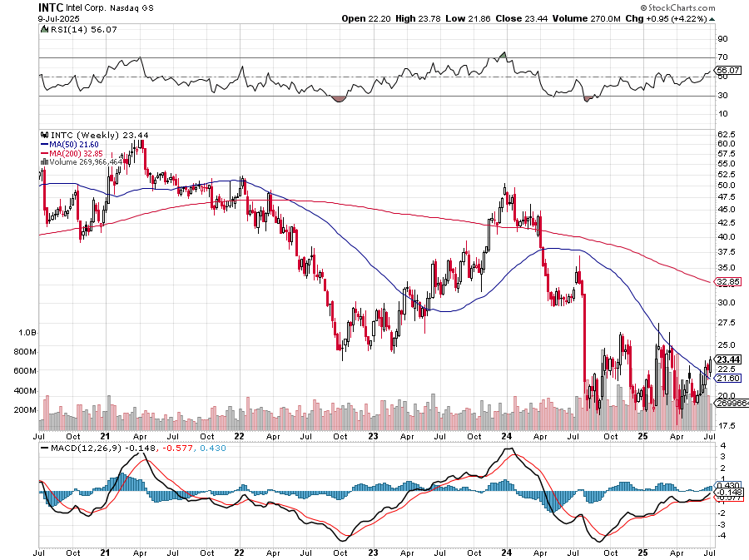Image resolution: width=749 pixels, height=560 pixels.
Task: Click the RSI axis label 30
Action: click(x=722, y=96)
